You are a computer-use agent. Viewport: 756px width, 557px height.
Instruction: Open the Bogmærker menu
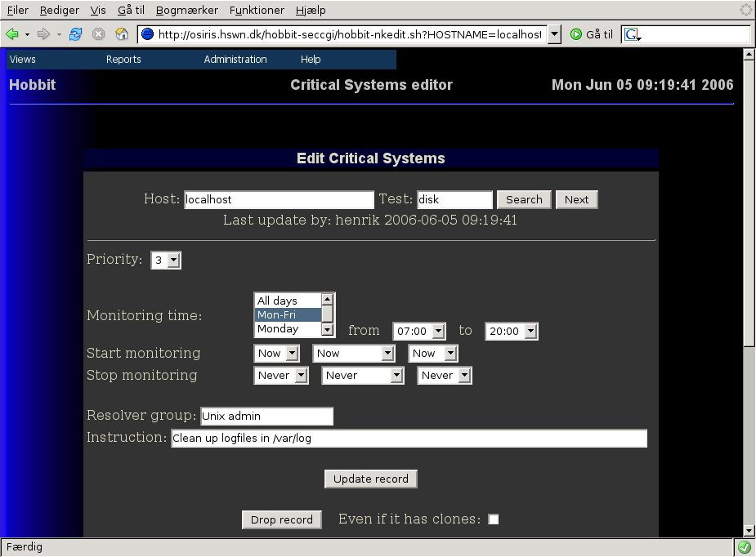(186, 10)
